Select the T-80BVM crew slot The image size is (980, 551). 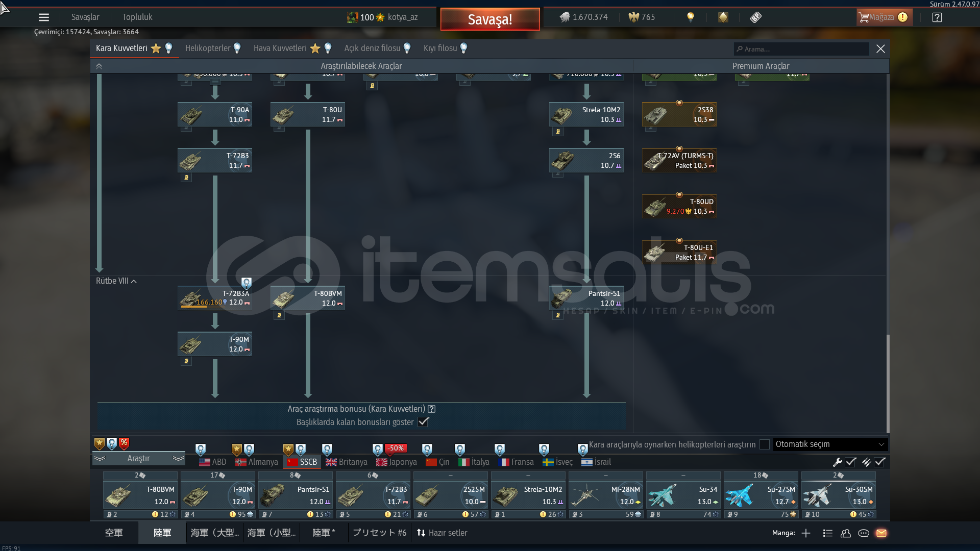[140, 495]
